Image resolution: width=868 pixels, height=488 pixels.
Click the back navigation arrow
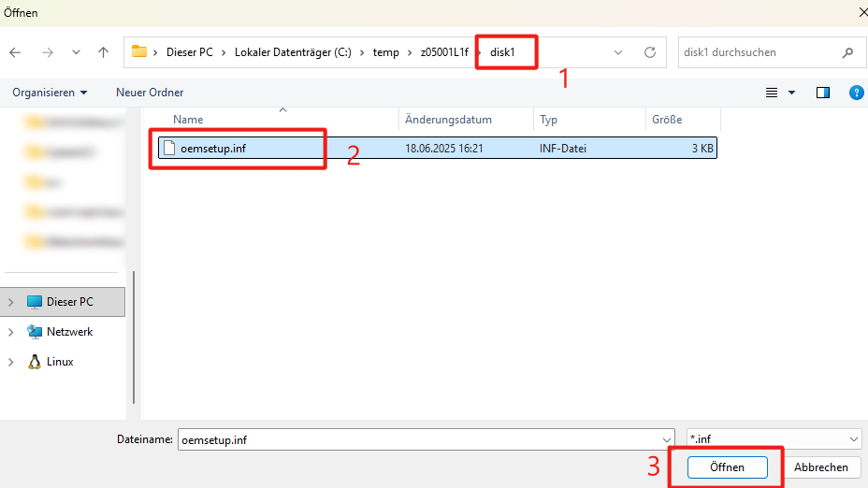pyautogui.click(x=15, y=52)
